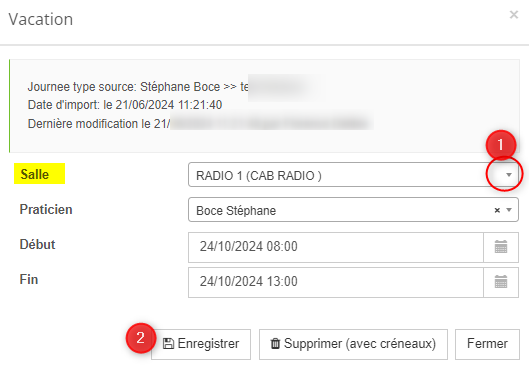Click the Début date field 24/10/2024 08:00
This screenshot has width=529, height=368.
(336, 247)
